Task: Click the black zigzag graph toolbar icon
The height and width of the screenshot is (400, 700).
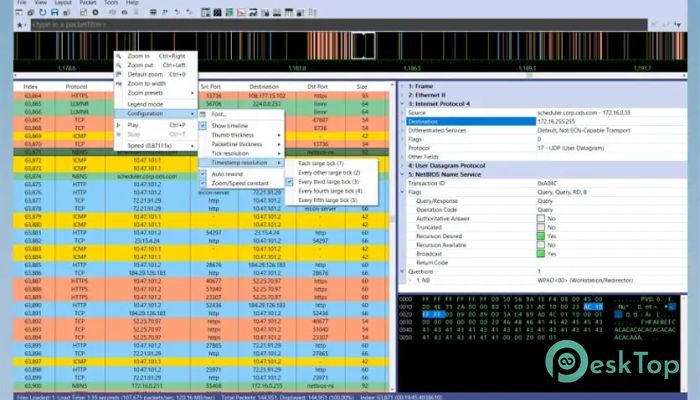Action: [253, 12]
